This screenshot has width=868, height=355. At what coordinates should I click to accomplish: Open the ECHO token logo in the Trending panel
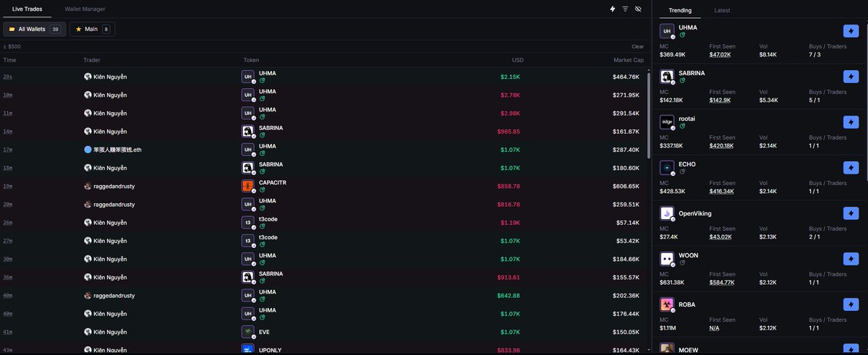click(x=667, y=168)
